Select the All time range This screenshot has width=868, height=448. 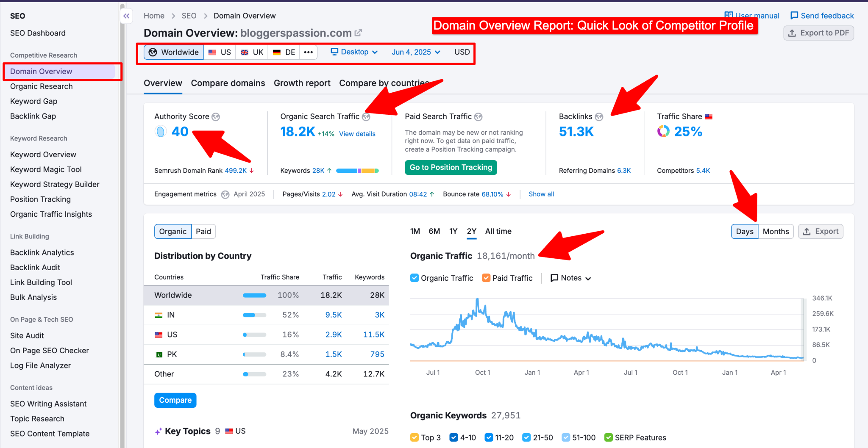[498, 231]
